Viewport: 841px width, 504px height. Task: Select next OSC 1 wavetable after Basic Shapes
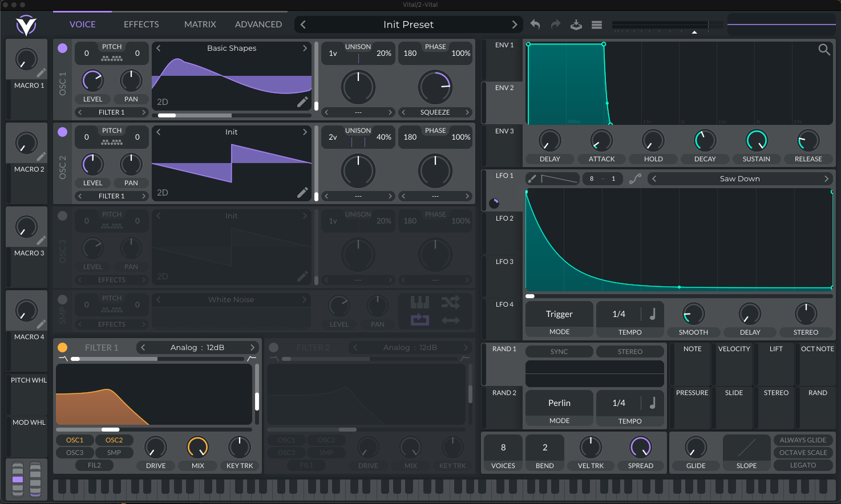tap(305, 48)
